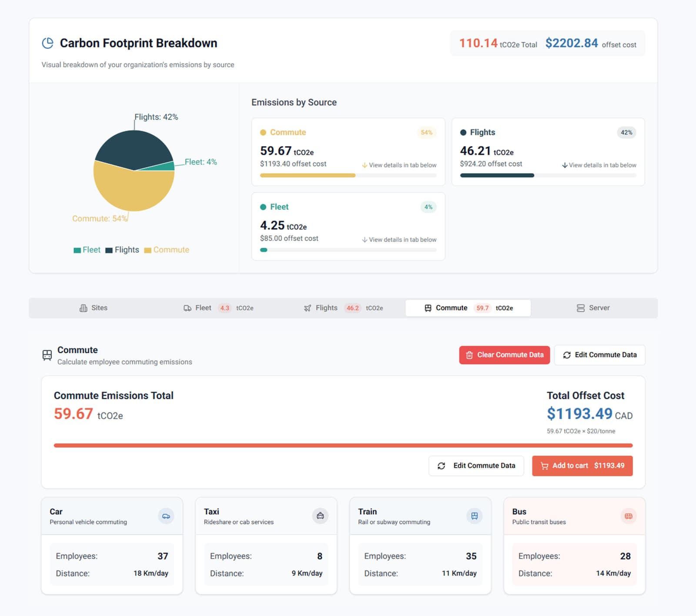Click the truck icon on Fleet tab
The image size is (696, 616).
[187, 308]
